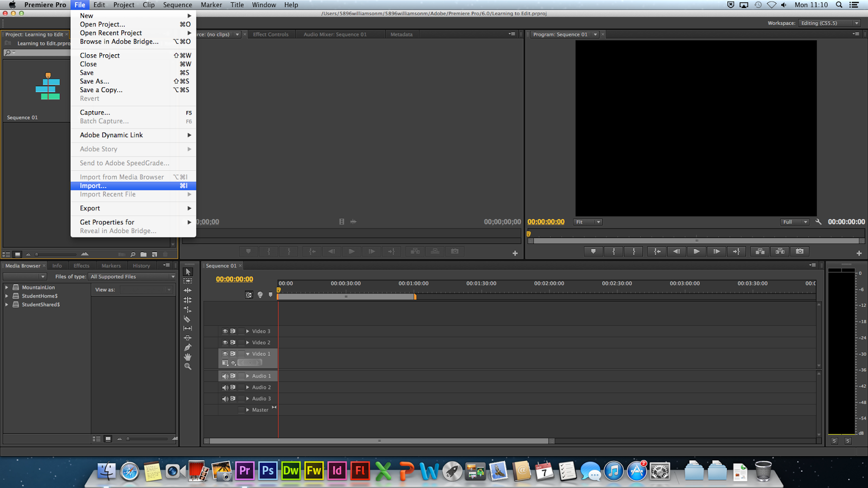Open Files of type dropdown
This screenshot has height=488, width=868.
tap(132, 277)
